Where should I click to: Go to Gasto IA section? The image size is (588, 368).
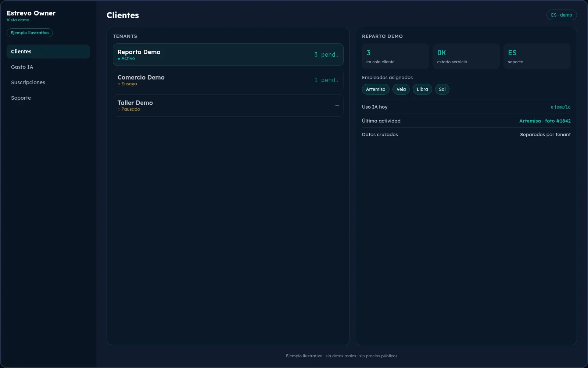click(48, 67)
